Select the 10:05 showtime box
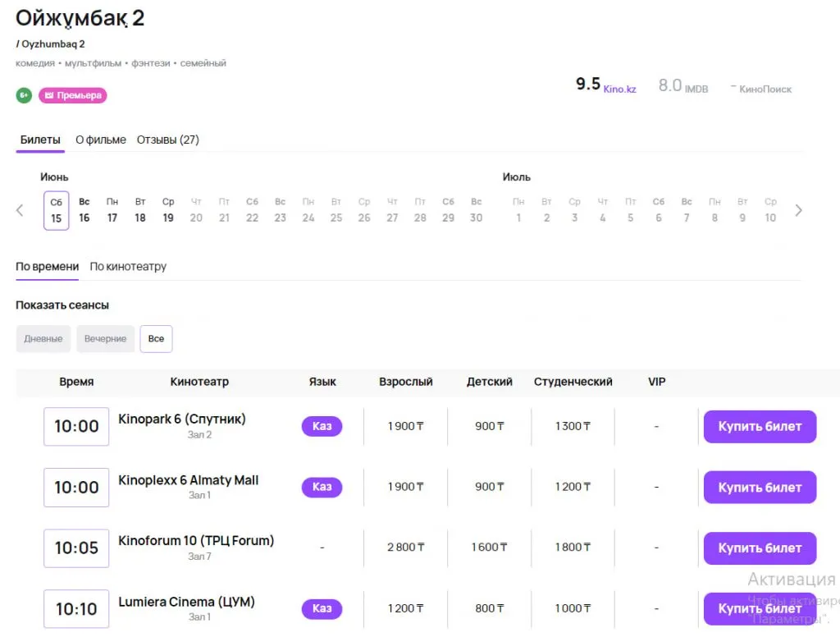 point(76,548)
